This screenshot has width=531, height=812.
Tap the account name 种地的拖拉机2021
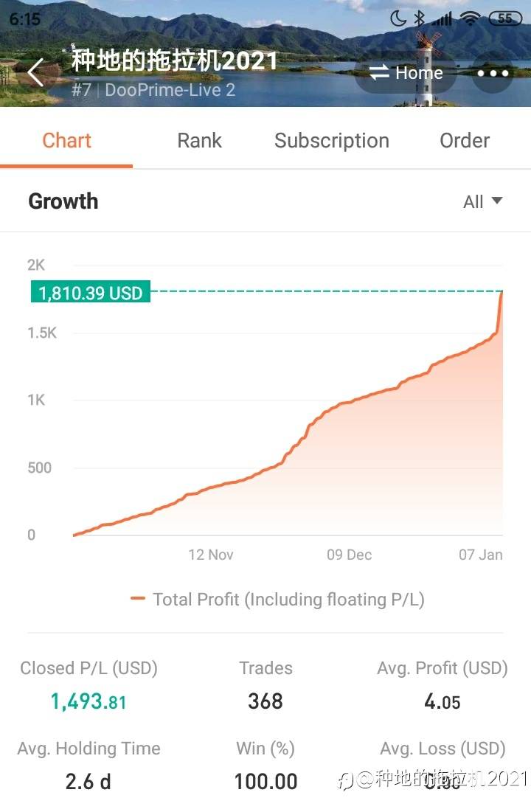point(174,60)
